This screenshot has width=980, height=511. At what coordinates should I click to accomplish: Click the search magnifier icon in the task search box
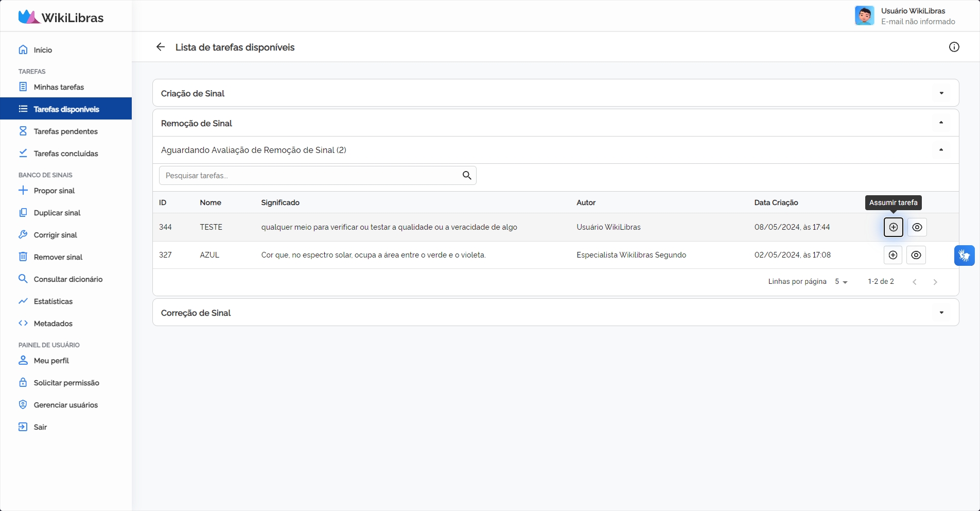467,176
